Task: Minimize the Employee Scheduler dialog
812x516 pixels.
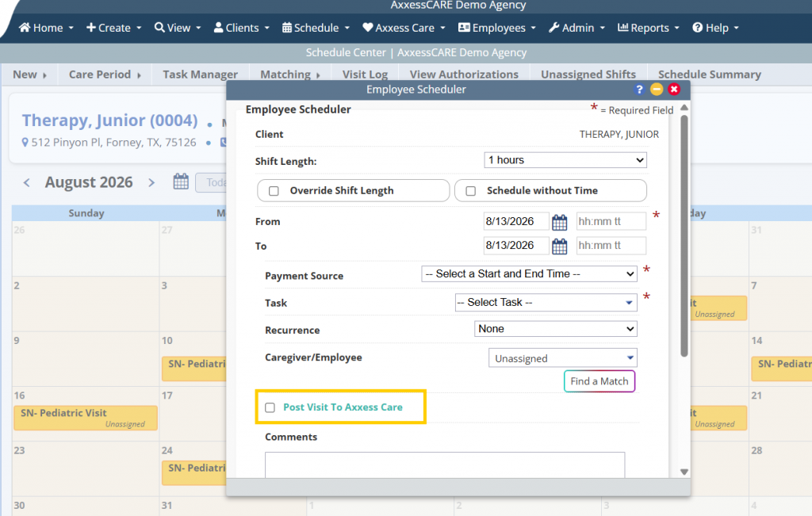Action: pos(657,90)
